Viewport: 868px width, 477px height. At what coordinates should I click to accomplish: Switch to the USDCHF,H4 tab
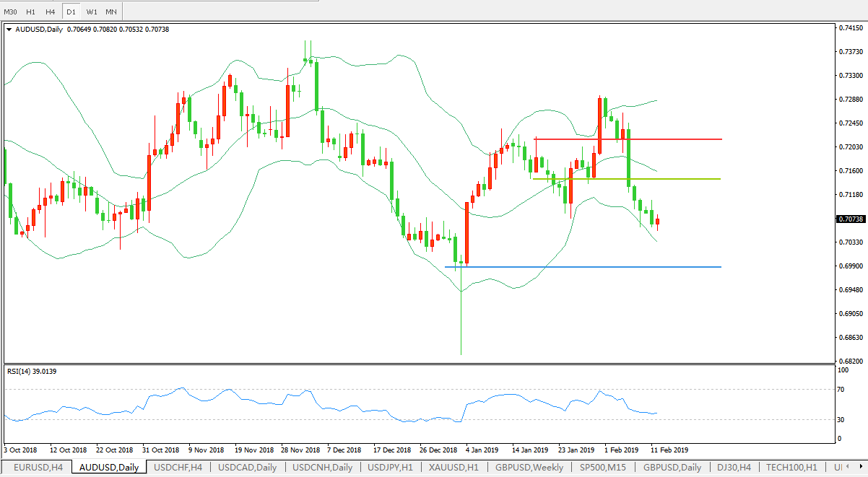pos(178,468)
